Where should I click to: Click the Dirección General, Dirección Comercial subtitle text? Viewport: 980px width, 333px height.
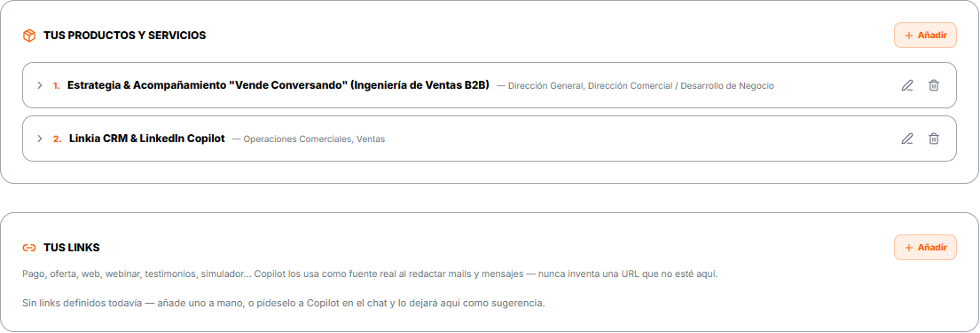click(635, 86)
